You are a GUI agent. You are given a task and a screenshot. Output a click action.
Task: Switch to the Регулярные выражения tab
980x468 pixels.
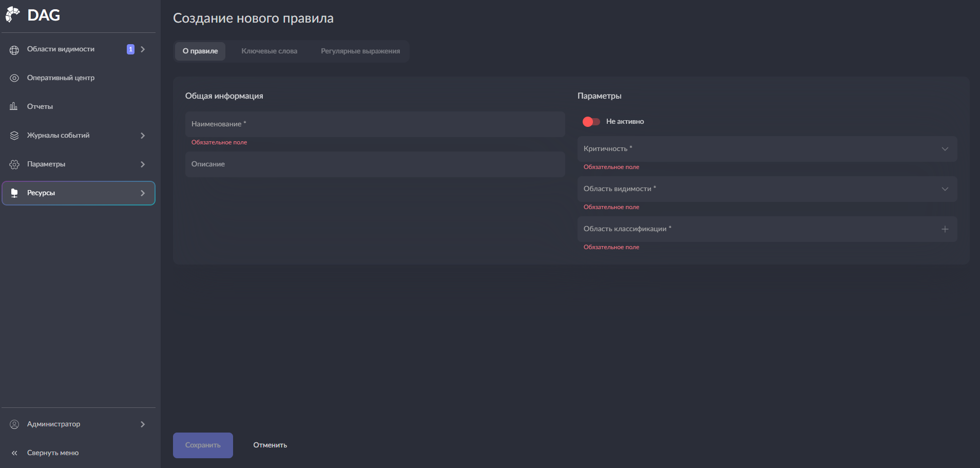tap(360, 51)
